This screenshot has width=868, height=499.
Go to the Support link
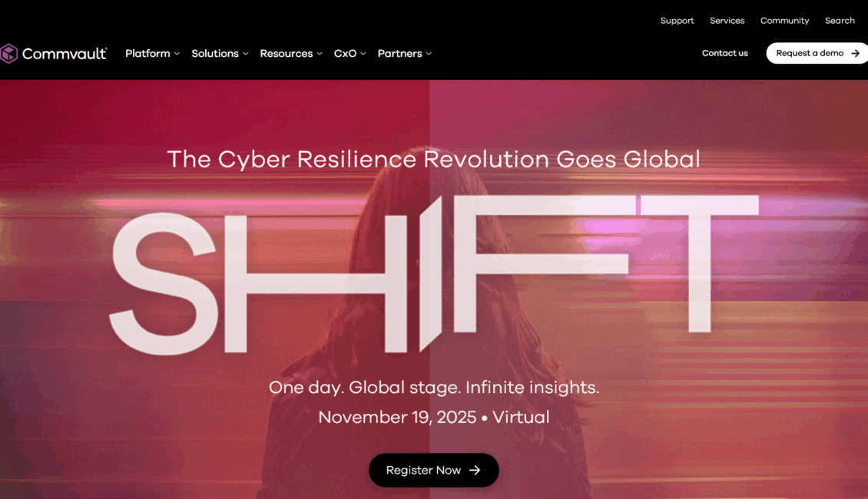coord(677,21)
